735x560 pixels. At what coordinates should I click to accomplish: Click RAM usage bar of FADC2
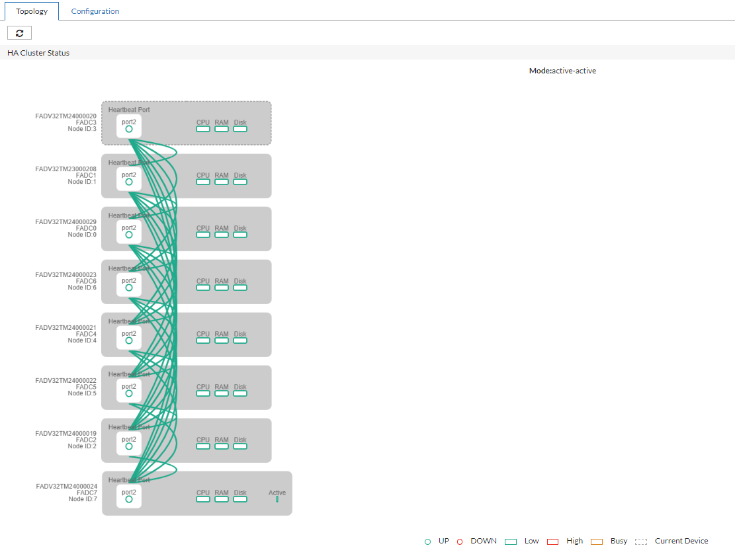pyautogui.click(x=222, y=447)
